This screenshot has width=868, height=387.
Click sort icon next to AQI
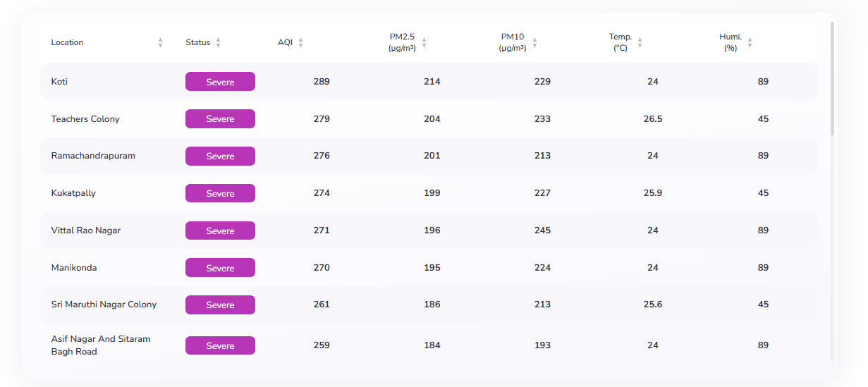(x=300, y=43)
